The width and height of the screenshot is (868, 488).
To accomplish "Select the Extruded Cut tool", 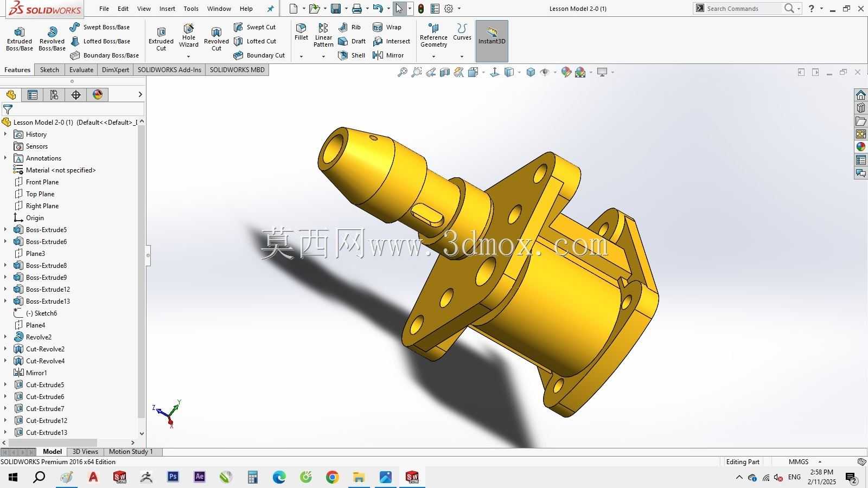I will [x=161, y=39].
